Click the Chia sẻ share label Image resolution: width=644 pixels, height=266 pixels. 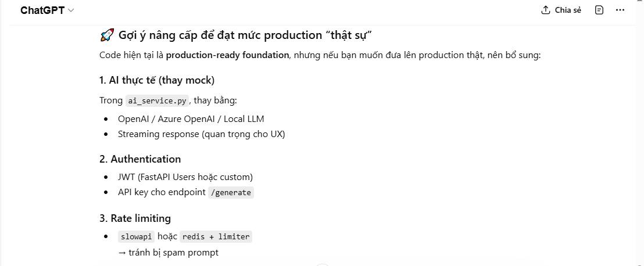click(x=567, y=10)
